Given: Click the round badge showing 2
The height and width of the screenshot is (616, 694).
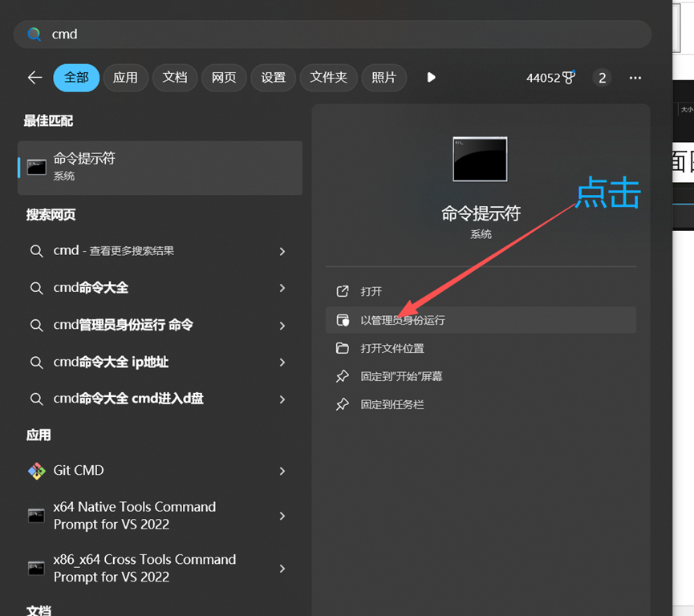Looking at the screenshot, I should pyautogui.click(x=602, y=78).
